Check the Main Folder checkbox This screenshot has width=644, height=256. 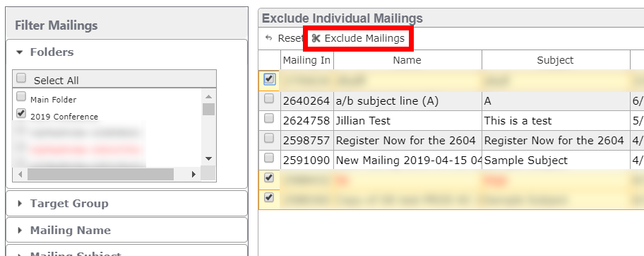(x=21, y=96)
